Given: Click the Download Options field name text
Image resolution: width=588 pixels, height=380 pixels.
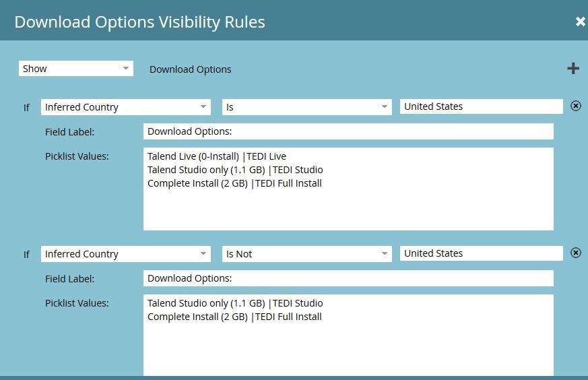Looking at the screenshot, I should 190,69.
